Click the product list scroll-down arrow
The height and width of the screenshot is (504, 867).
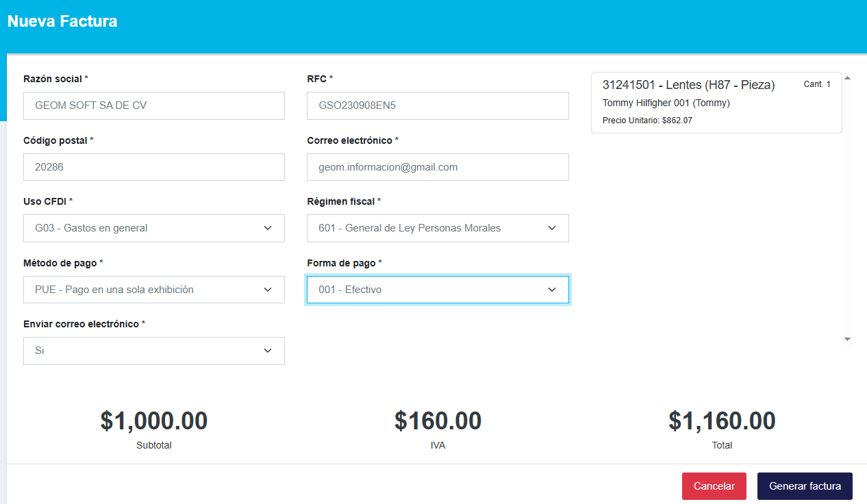(x=847, y=339)
